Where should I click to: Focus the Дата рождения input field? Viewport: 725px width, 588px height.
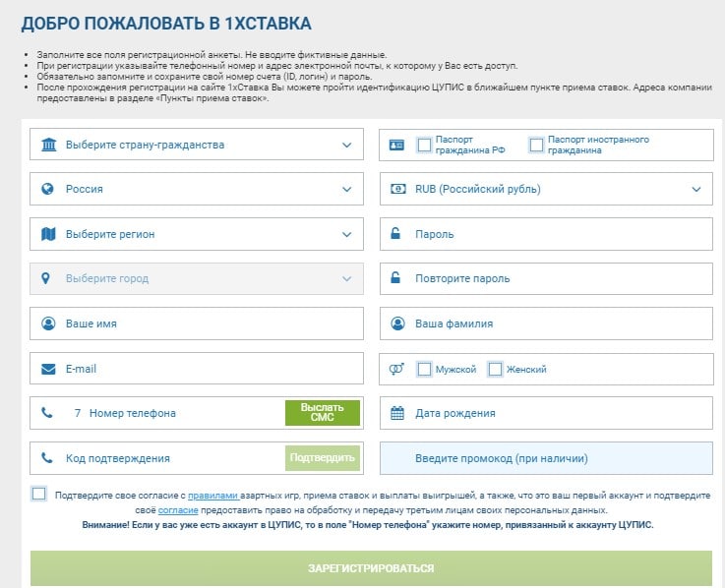click(546, 413)
